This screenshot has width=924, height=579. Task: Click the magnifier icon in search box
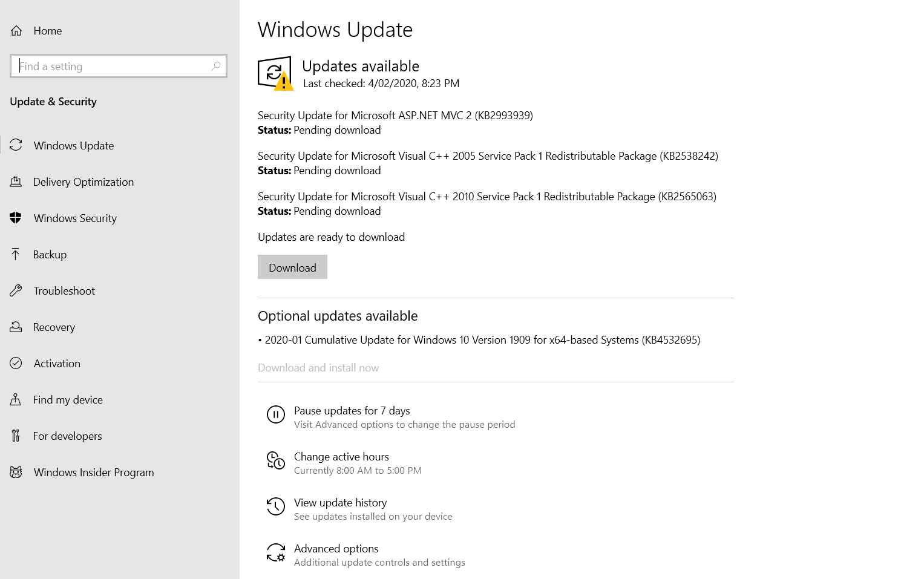click(215, 66)
